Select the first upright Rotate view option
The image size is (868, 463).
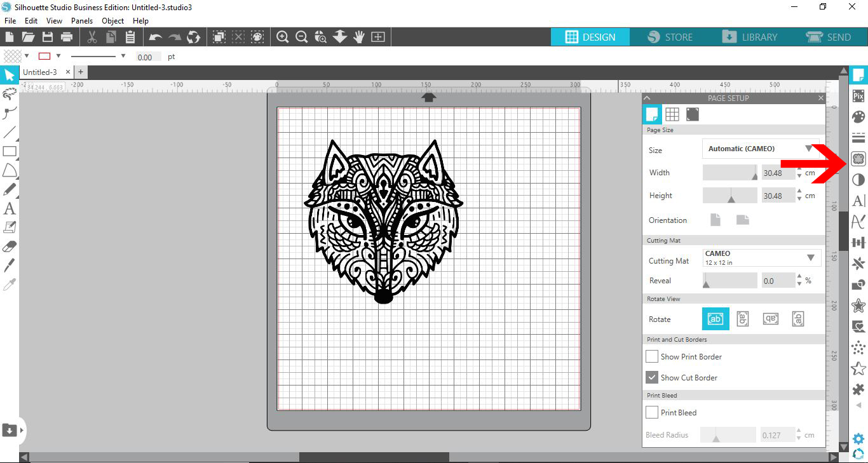pyautogui.click(x=715, y=319)
